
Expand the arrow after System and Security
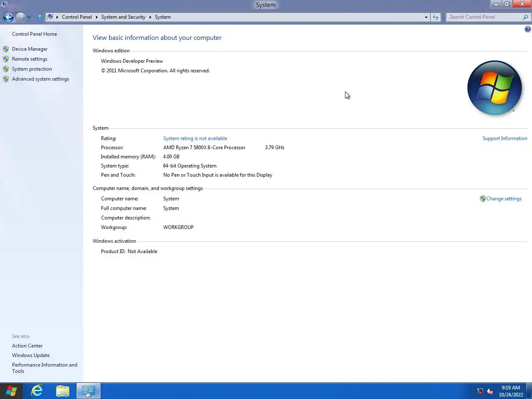click(x=150, y=17)
